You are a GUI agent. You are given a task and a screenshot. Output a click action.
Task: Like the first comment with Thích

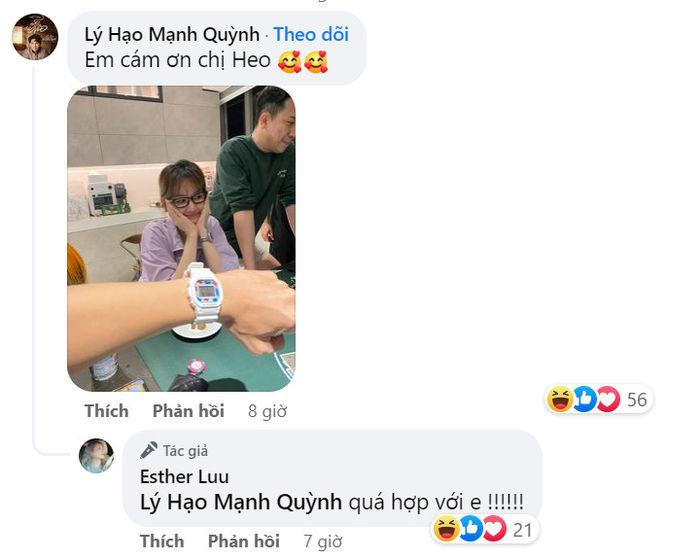pyautogui.click(x=106, y=411)
